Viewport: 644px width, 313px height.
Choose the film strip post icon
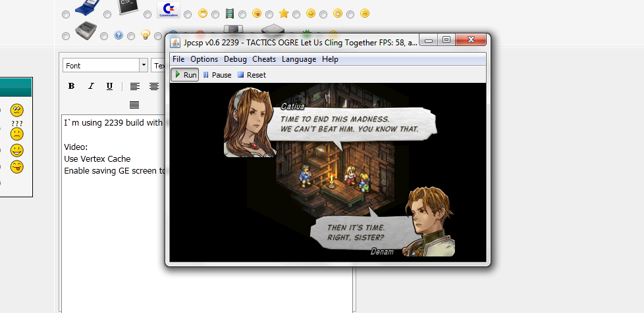(229, 13)
